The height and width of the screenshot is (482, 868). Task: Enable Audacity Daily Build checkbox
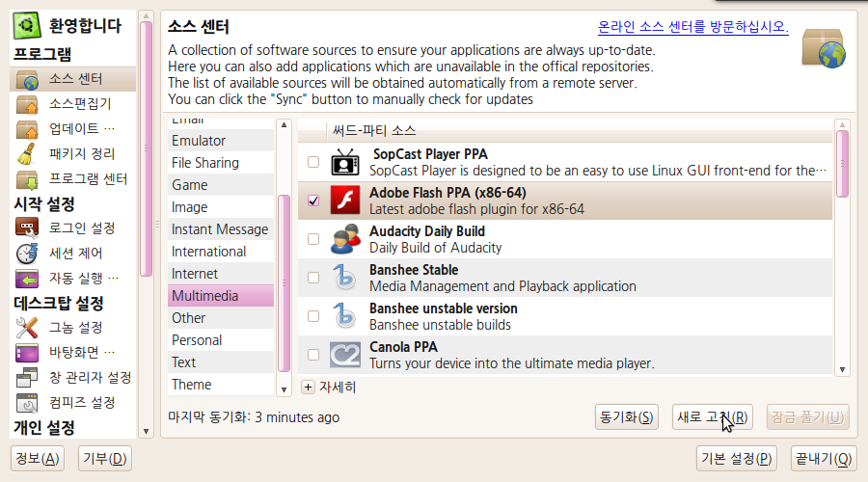coord(313,239)
